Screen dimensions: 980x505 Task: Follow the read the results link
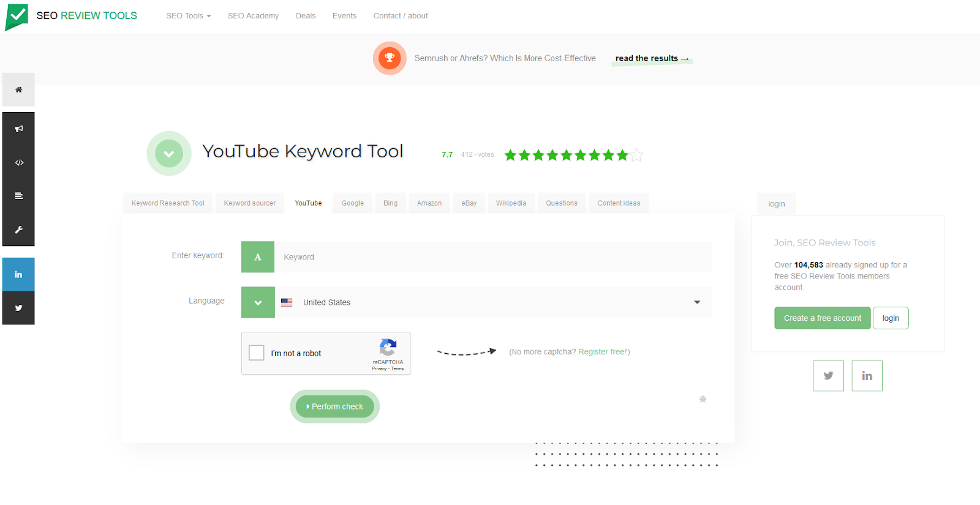tap(652, 59)
